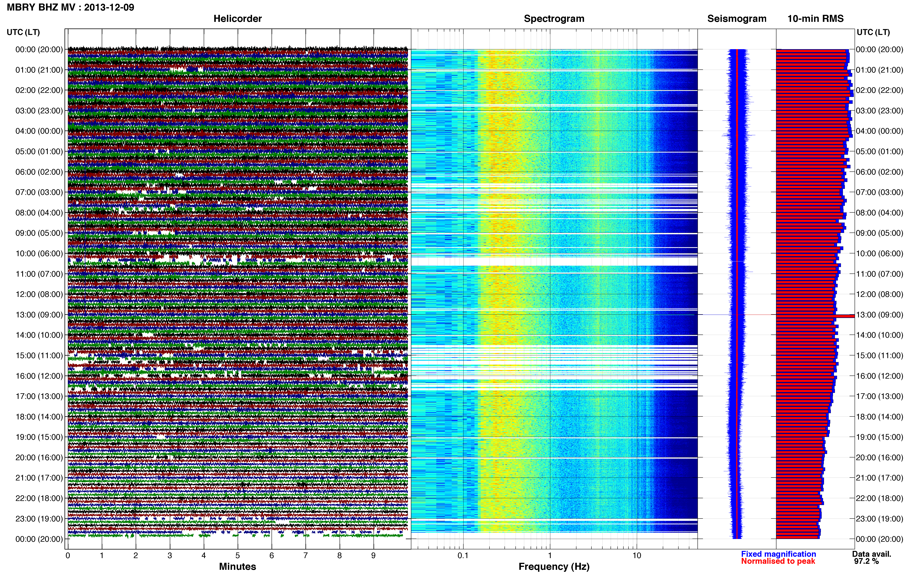The image size is (924, 578).
Task: Click the 10 Hz frequency tick label
Action: (x=636, y=555)
